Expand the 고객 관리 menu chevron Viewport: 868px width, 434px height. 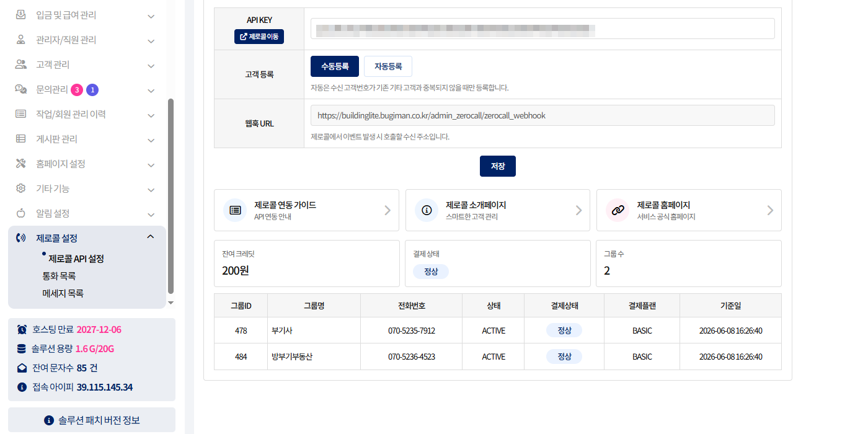(151, 66)
